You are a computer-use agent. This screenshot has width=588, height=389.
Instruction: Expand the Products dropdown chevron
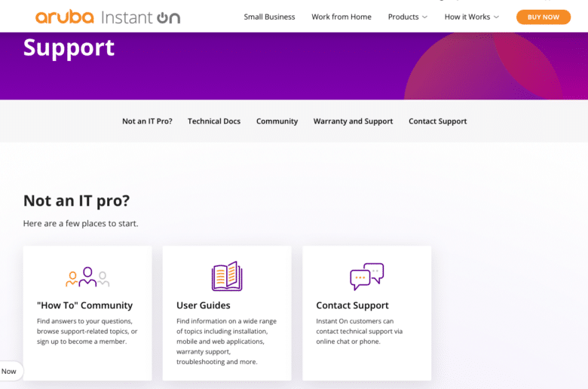pyautogui.click(x=424, y=17)
